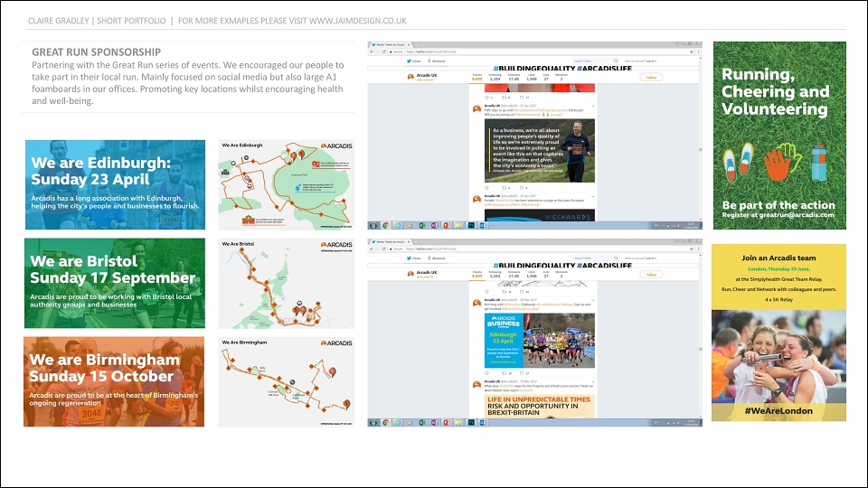Select the We Are Bristol route map

coord(287,283)
